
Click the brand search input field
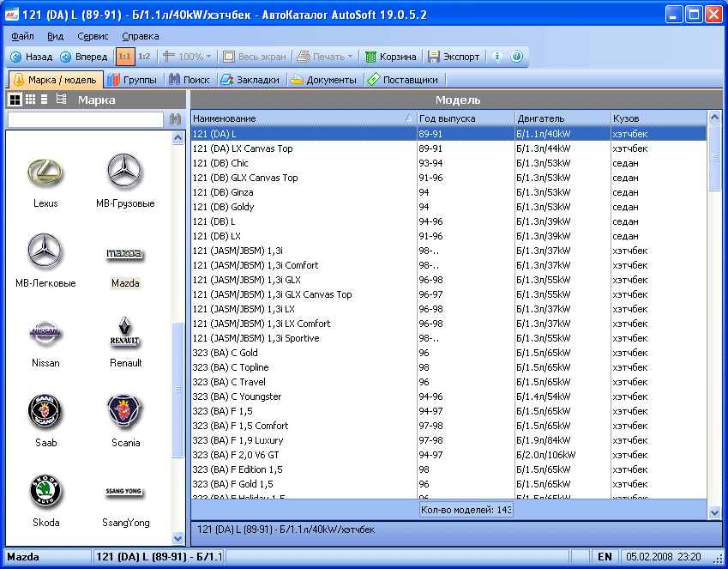tap(85, 119)
